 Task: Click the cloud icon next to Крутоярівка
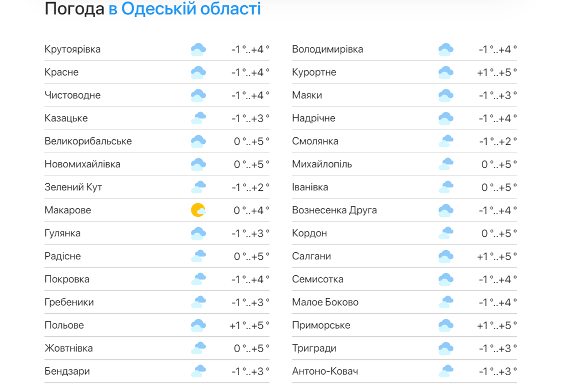[198, 50]
